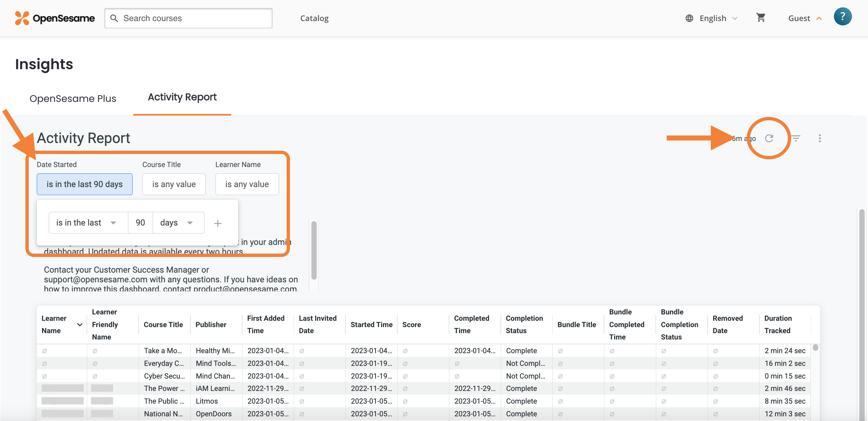Click the OpenDoors publisher cell
The height and width of the screenshot is (421, 868).
click(x=216, y=414)
